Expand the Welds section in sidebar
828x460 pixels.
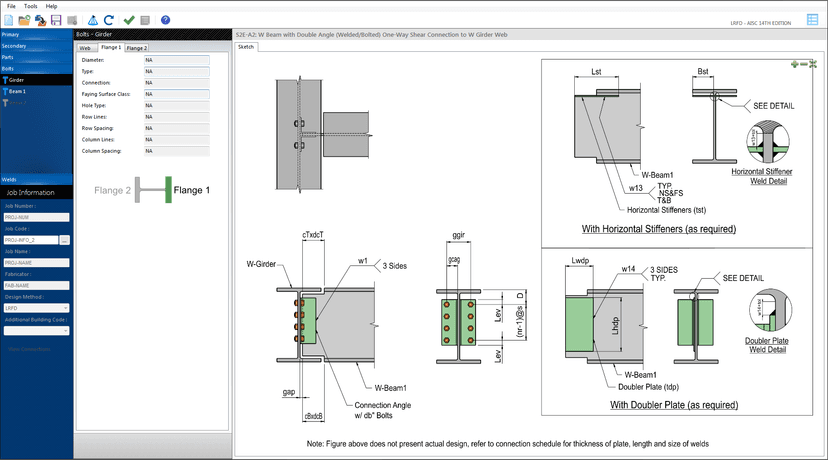coord(36,180)
